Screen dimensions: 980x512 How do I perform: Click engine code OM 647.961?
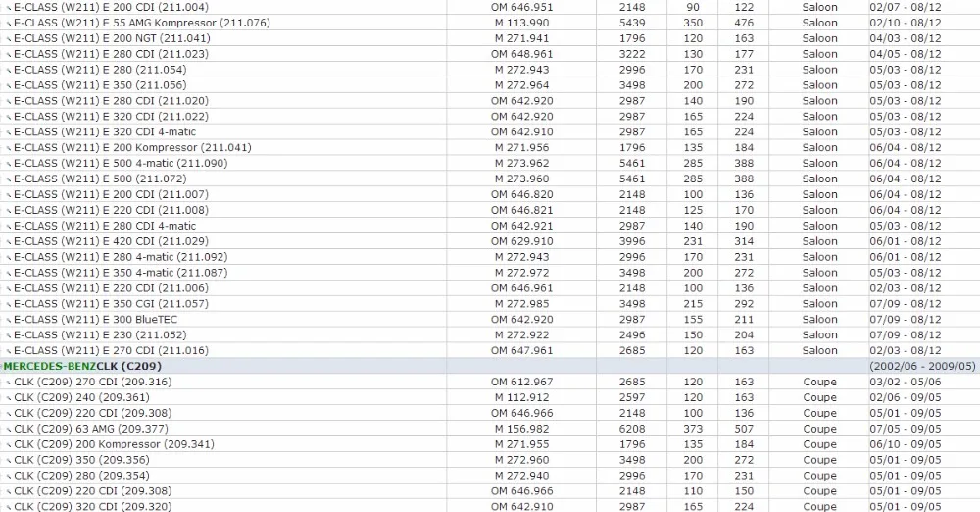522,351
